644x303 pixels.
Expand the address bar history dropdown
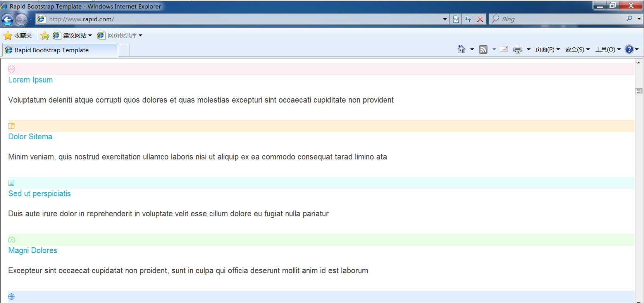pos(445,19)
